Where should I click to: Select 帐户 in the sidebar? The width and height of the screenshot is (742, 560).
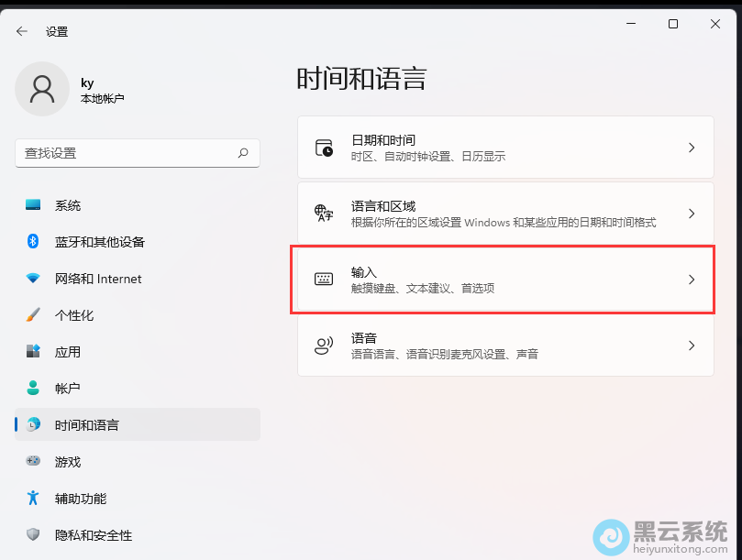pyautogui.click(x=68, y=389)
